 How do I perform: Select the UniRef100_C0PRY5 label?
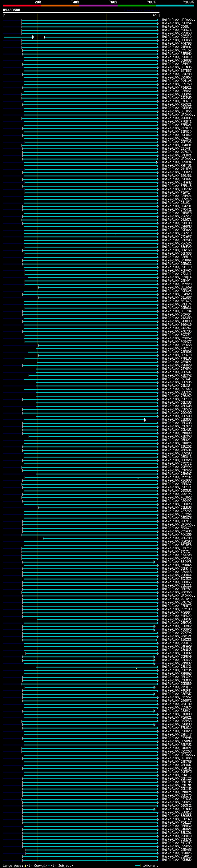pos(176,772)
